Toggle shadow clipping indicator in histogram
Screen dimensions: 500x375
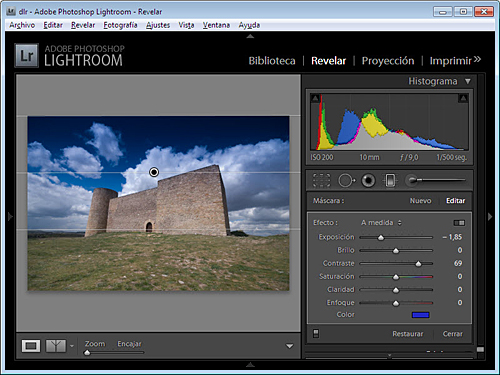pos(315,98)
